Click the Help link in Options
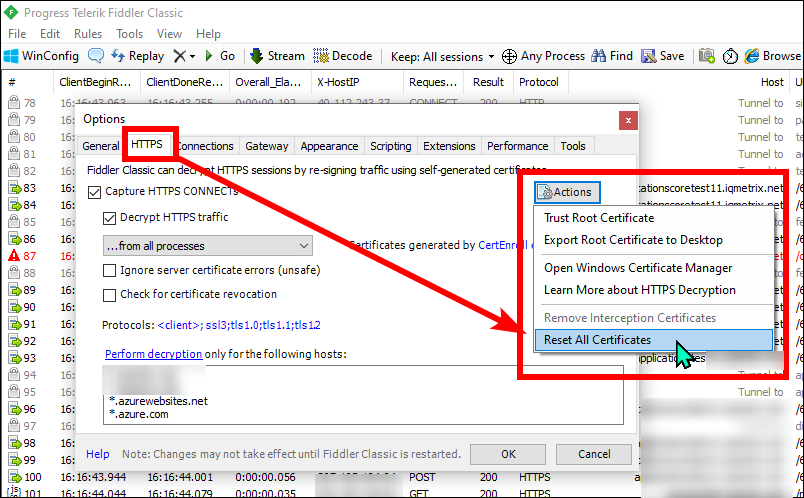The image size is (804, 498). [97, 454]
